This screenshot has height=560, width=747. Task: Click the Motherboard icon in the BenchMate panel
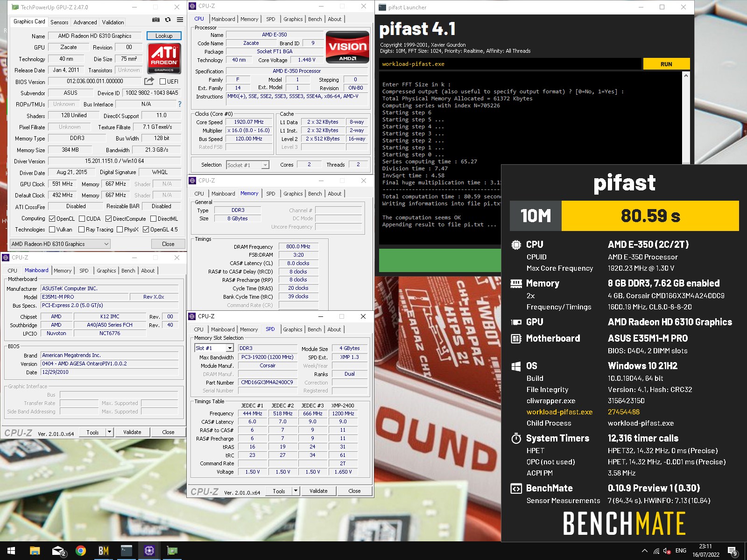coord(516,339)
